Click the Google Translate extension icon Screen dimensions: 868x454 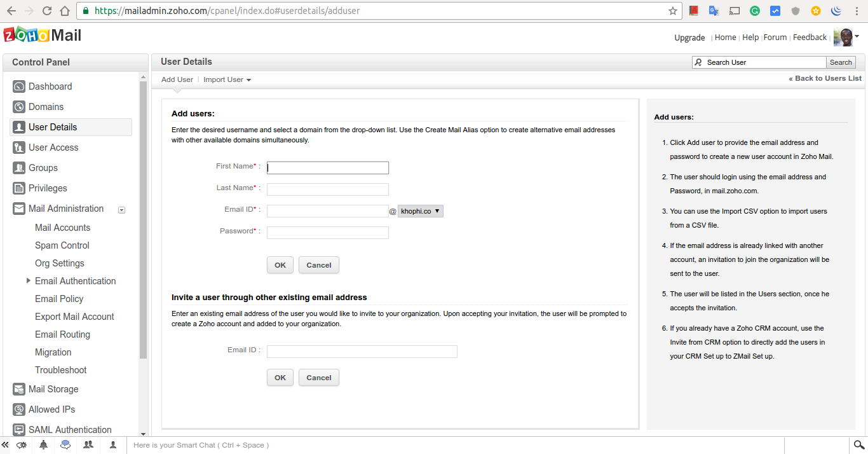coord(714,11)
